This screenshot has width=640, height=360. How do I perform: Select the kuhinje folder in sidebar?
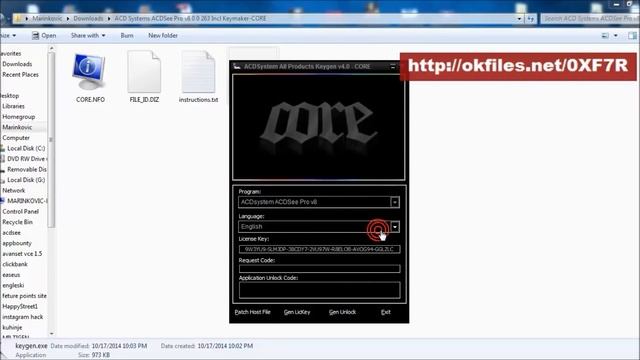(x=12, y=328)
